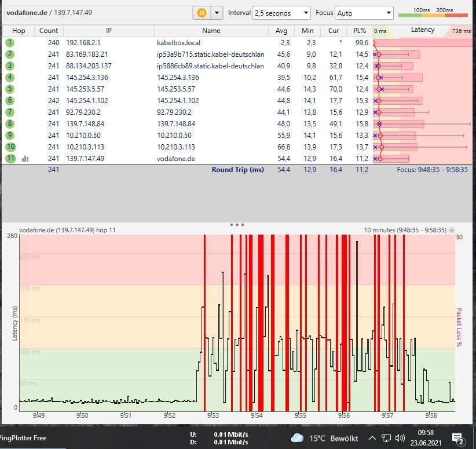Image resolution: width=476 pixels, height=449 pixels.
Task: Click the target address field vodafone.de / 139.7.147.49
Action: pyautogui.click(x=97, y=13)
